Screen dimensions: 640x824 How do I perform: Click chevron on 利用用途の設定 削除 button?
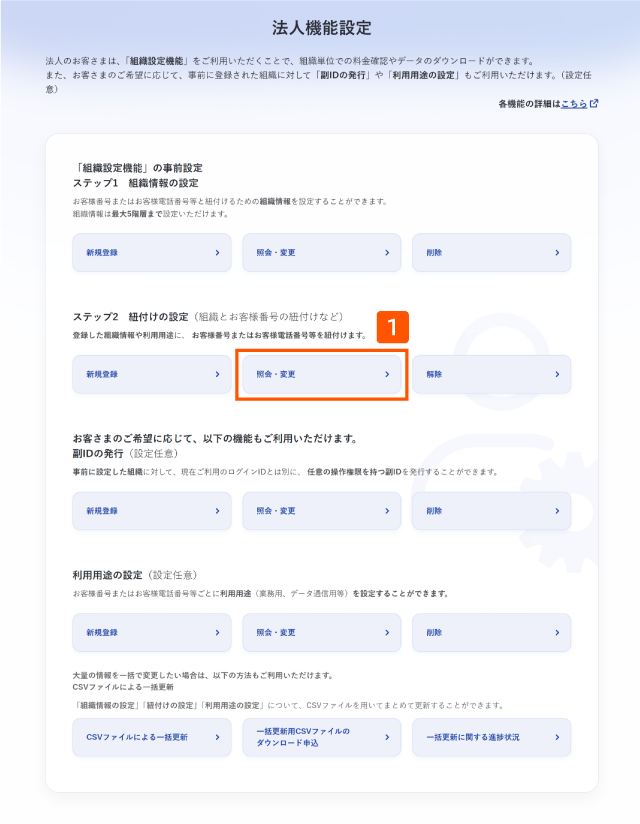tap(558, 633)
